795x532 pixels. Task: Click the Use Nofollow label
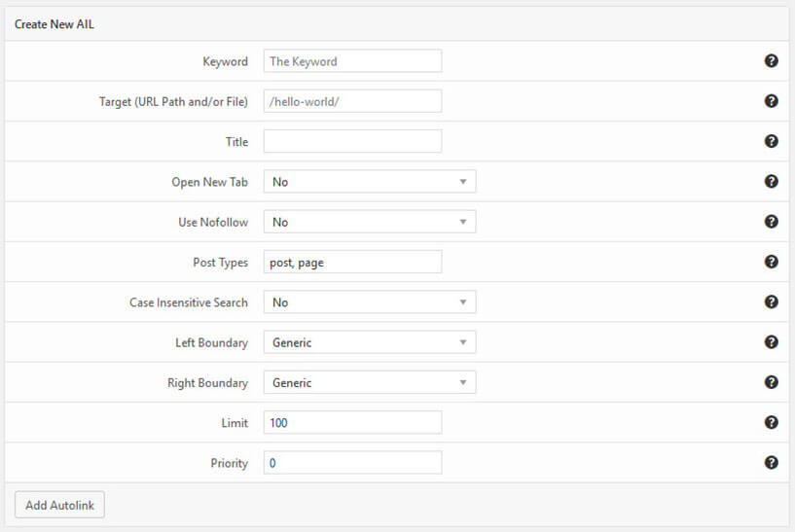213,222
